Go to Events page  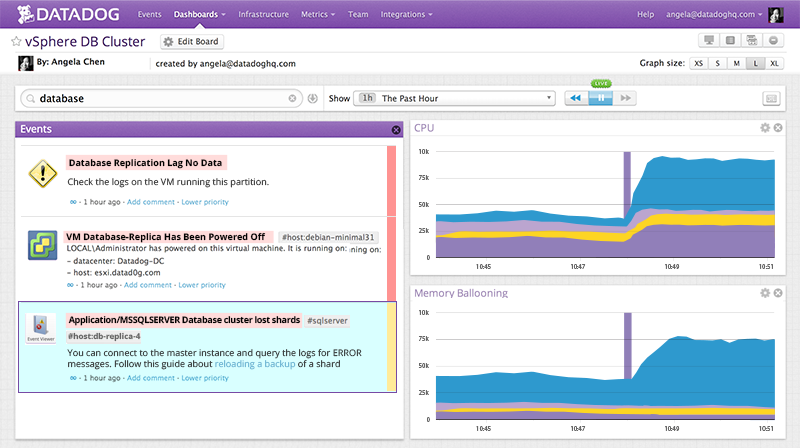pos(149,14)
